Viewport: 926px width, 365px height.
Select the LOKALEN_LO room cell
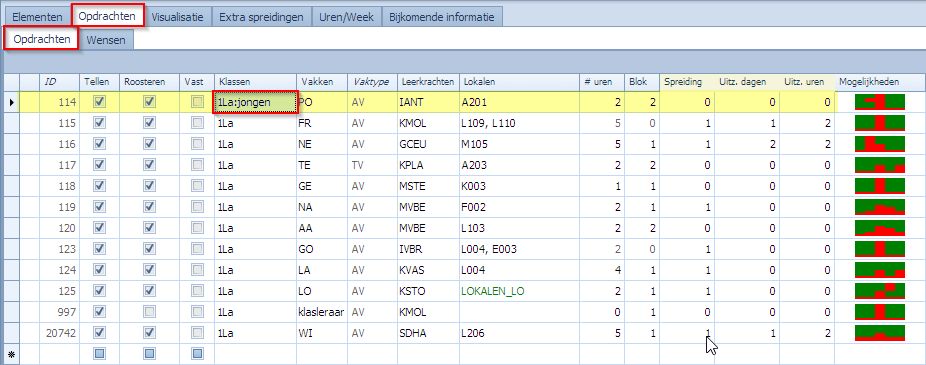519,291
